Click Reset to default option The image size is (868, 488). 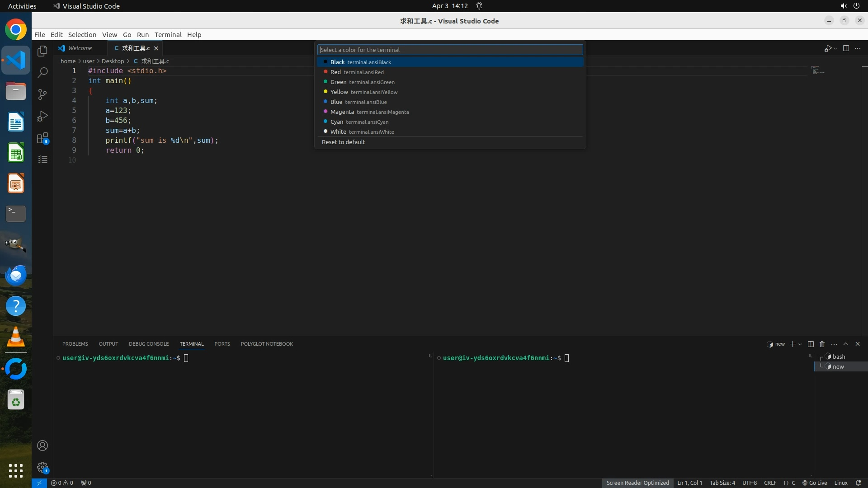coord(343,142)
